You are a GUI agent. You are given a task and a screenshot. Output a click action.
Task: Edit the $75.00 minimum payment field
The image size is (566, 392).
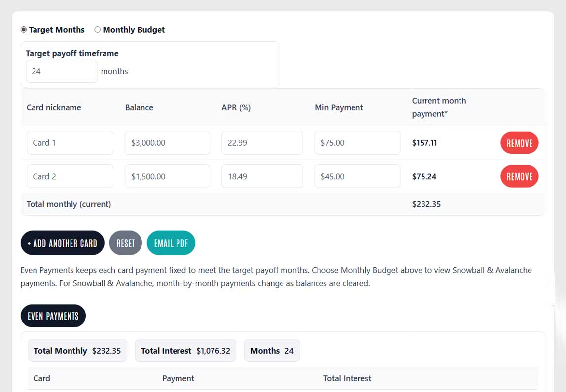coord(357,142)
